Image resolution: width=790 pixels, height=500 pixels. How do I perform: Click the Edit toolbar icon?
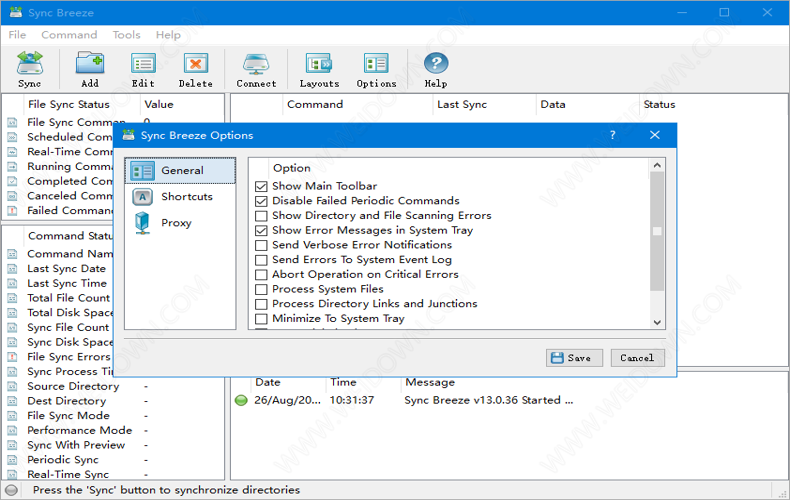click(143, 70)
